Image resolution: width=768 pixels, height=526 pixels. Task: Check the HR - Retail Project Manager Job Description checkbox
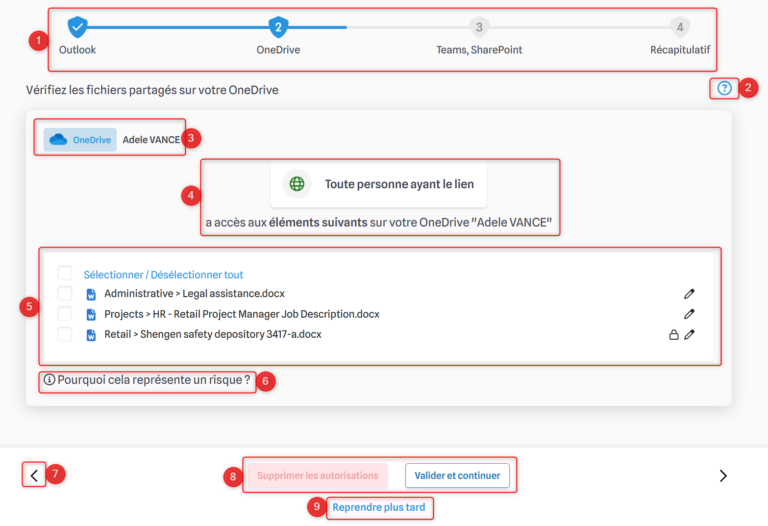click(65, 313)
